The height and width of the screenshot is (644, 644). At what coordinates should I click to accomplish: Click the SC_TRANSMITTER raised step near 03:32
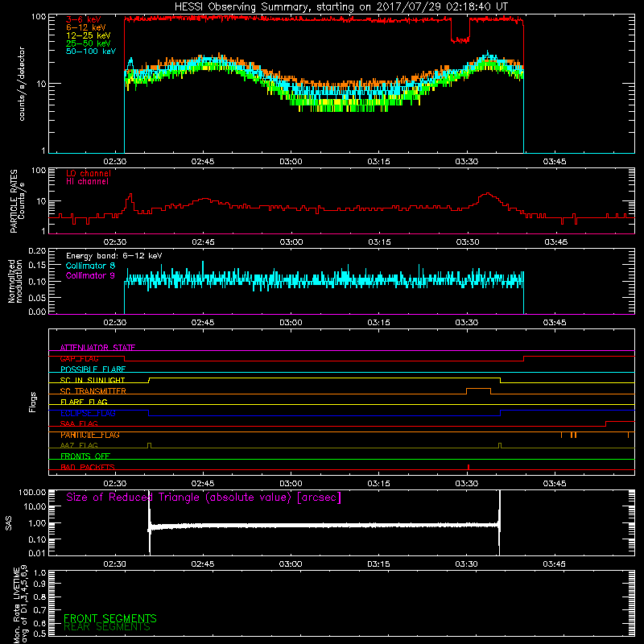point(478,389)
